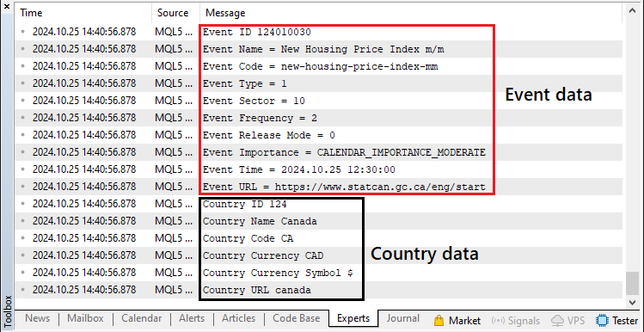This screenshot has height=332, width=644.
Task: Select the 'Event Release Mode = 0' row
Action: pos(319,135)
